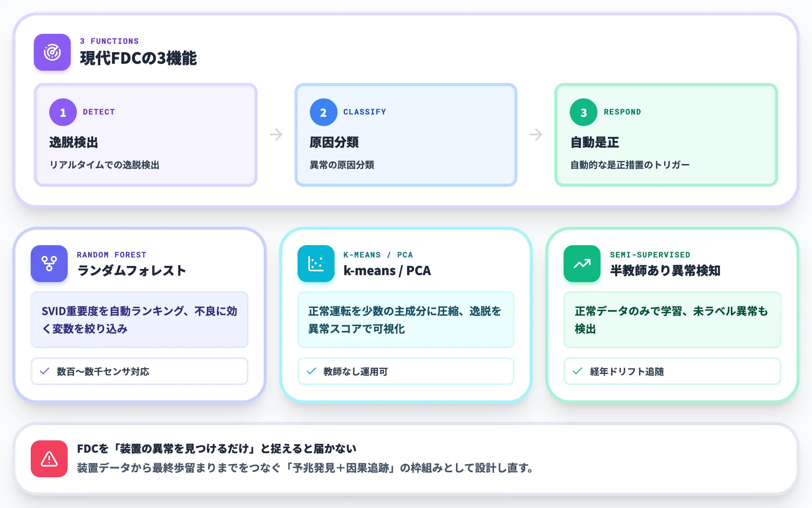This screenshot has width=812, height=508.
Task: Click the 正常データのみで学習 description box
Action: click(672, 320)
